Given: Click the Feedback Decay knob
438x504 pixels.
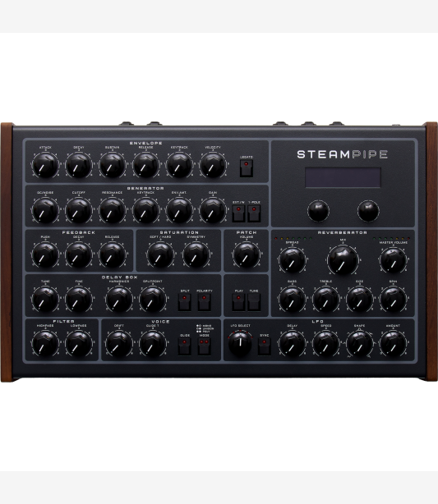Looking at the screenshot, I should pyautogui.click(x=79, y=255).
